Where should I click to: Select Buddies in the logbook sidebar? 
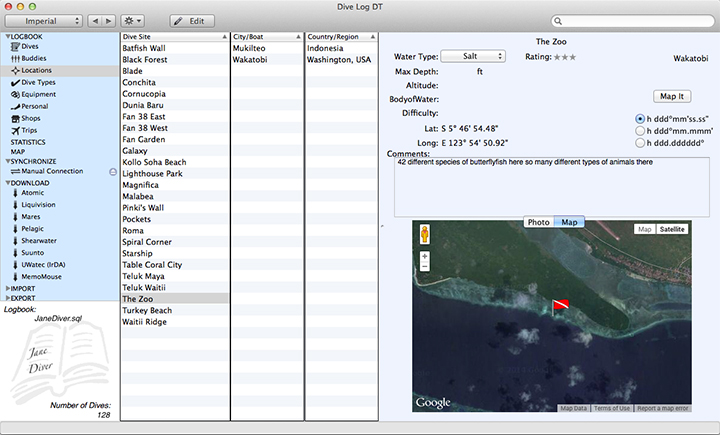click(x=33, y=59)
